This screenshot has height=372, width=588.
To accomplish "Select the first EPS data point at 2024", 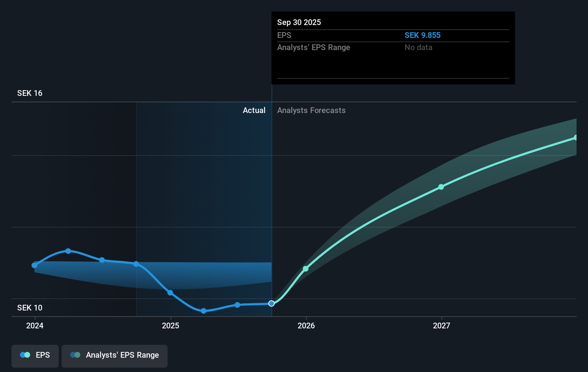I will coord(34,265).
